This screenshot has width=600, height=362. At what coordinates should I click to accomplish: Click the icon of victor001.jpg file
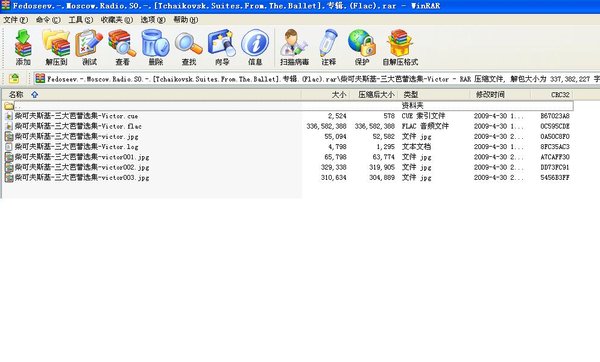pos(8,157)
